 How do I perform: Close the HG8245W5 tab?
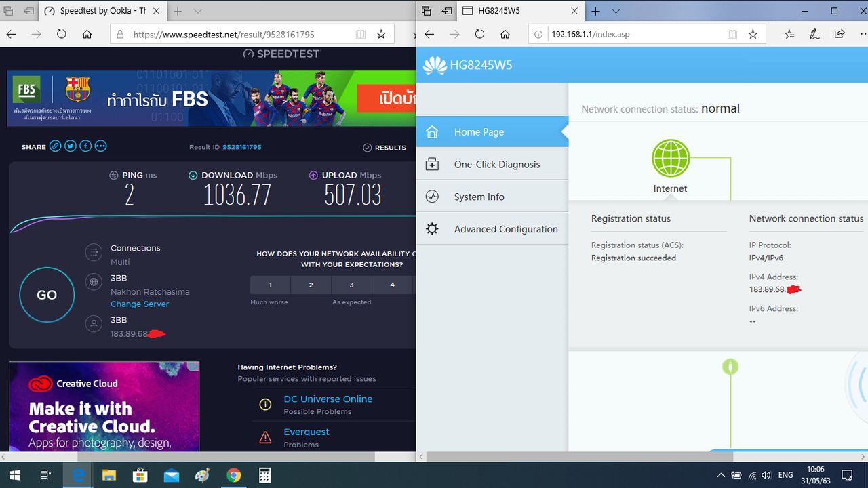[x=574, y=11]
